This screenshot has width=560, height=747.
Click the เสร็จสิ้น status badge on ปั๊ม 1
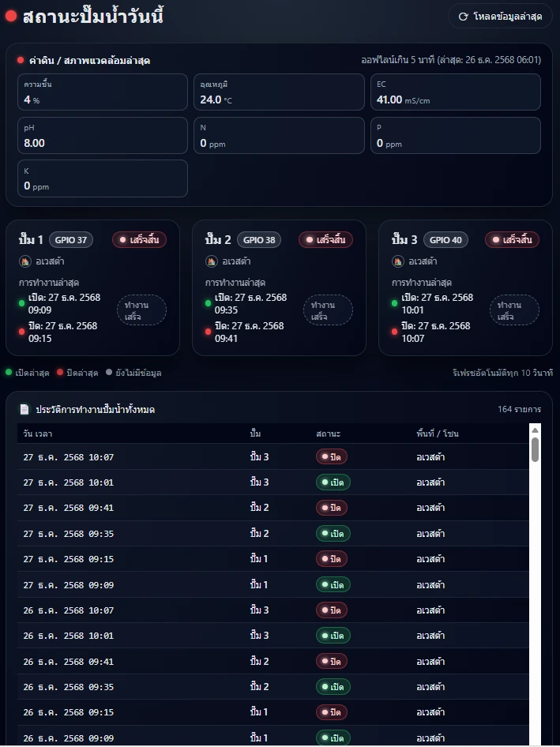pos(139,240)
